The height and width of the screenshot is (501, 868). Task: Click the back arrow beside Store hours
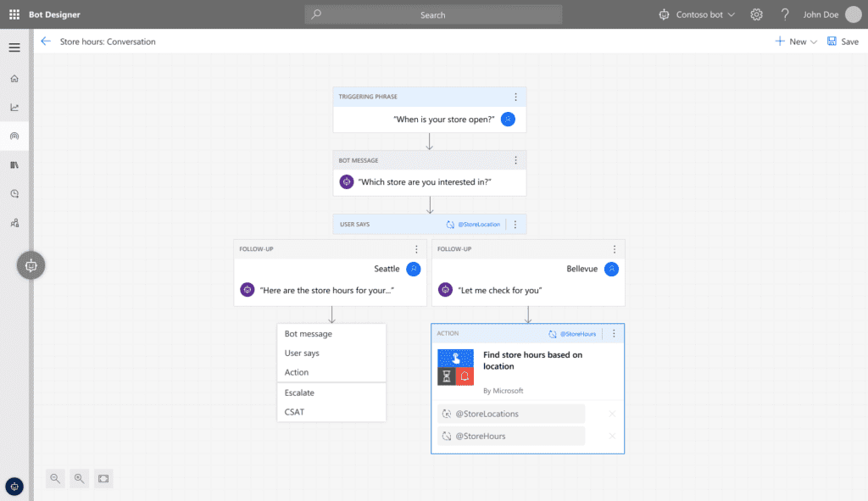[46, 42]
